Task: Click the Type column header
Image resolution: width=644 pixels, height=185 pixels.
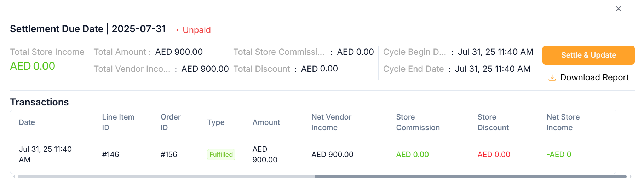Action: coord(216,122)
